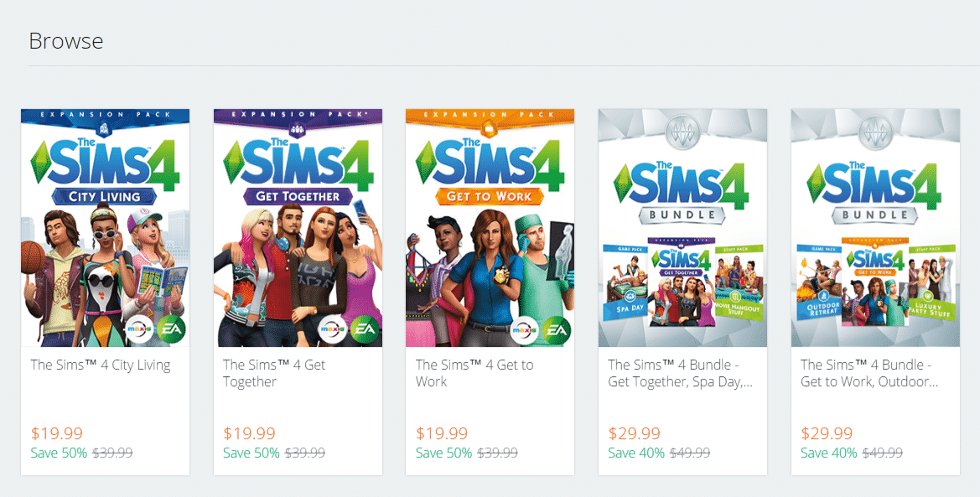980x497 pixels.
Task: Click the plumbob emblem atop the second Bundle cover
Action: tap(874, 134)
